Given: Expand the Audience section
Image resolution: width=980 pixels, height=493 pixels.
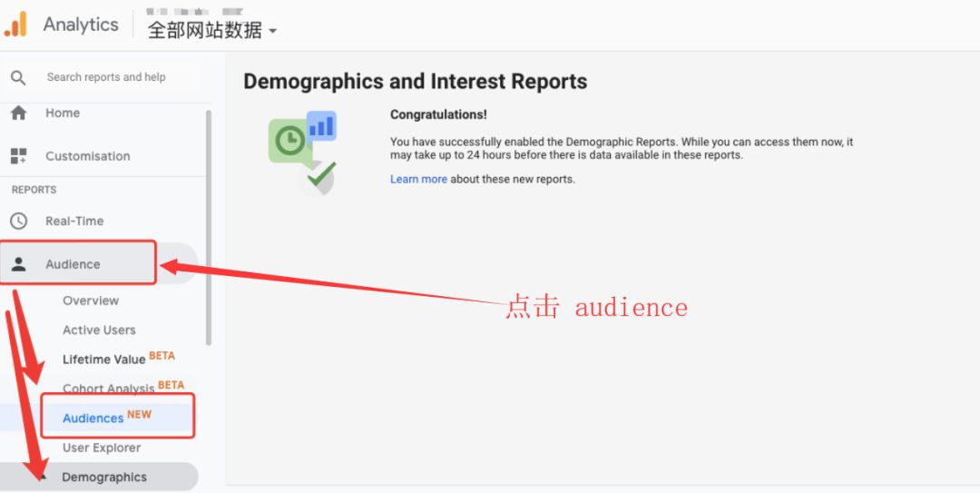Looking at the screenshot, I should click(x=73, y=264).
